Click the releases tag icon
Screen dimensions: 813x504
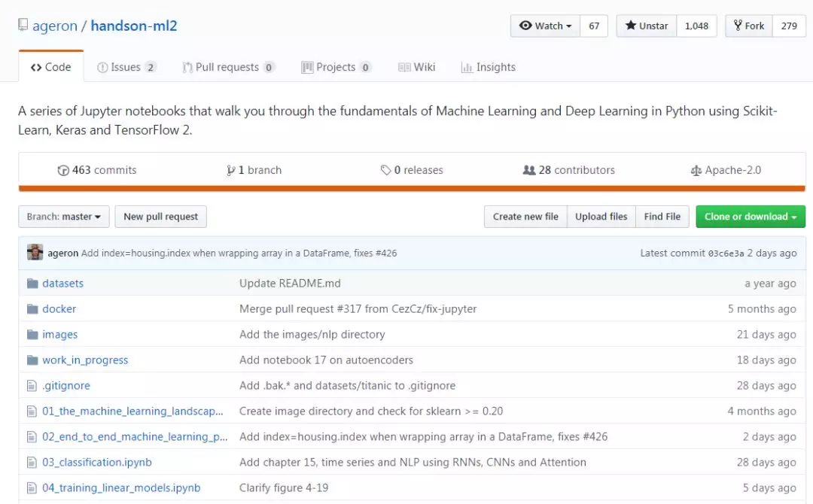click(x=385, y=171)
